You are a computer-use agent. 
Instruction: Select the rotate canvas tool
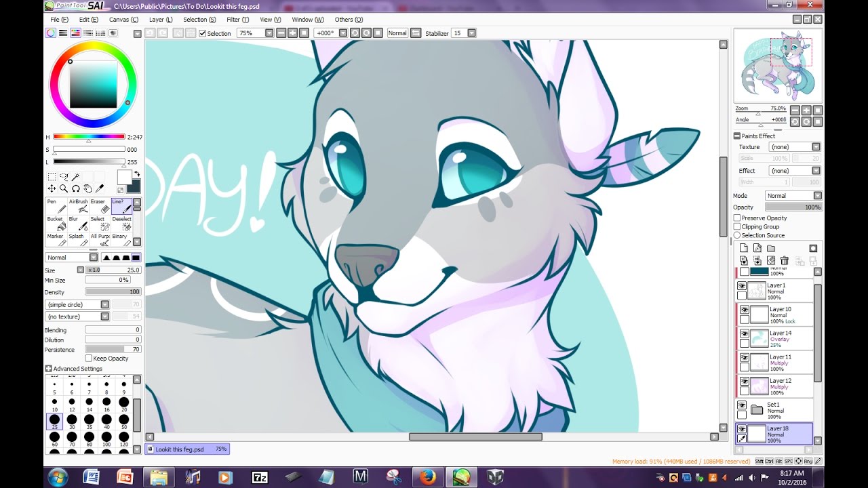[x=76, y=188]
